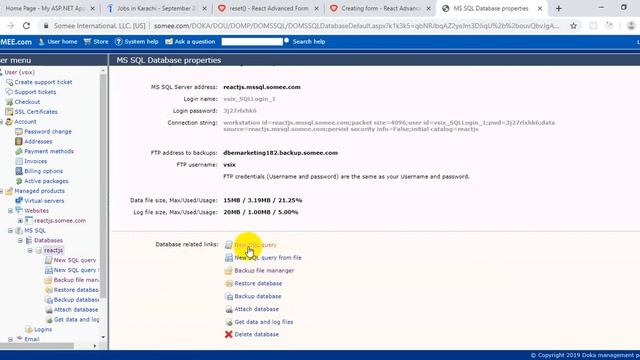Click the log file size value 20MB / 1.00MB / 5.00%
The width and height of the screenshot is (640, 360).
[260, 212]
